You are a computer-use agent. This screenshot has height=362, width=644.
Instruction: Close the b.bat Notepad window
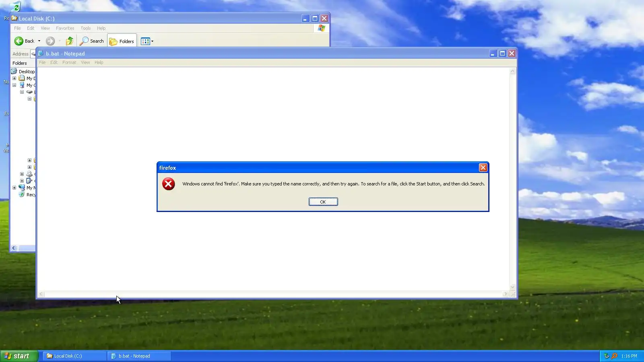pyautogui.click(x=512, y=53)
